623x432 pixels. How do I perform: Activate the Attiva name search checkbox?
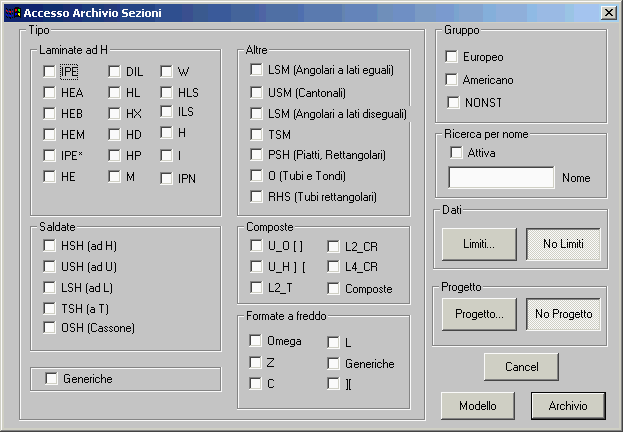457,153
